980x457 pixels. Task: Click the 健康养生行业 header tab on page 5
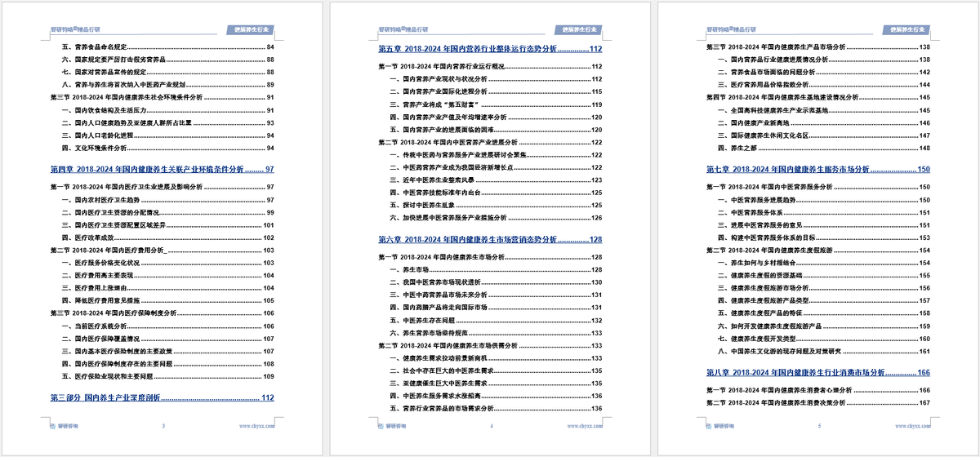(x=906, y=29)
